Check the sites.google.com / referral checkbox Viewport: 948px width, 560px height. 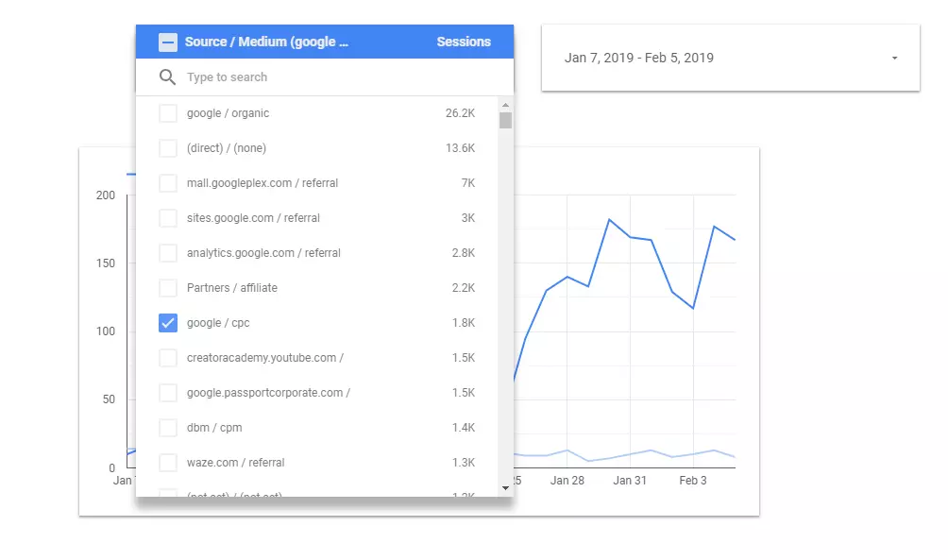(x=168, y=218)
